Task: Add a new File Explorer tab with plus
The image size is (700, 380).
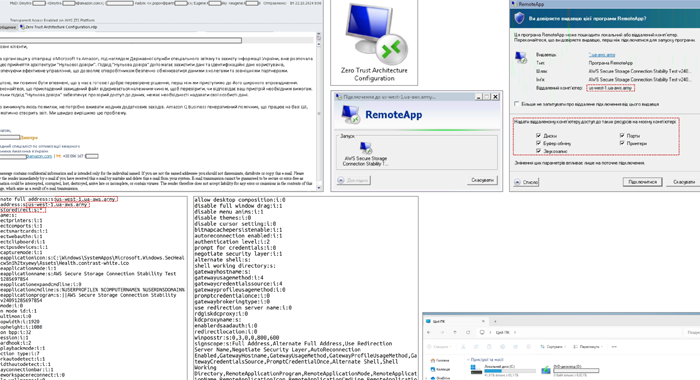Action: [495, 322]
